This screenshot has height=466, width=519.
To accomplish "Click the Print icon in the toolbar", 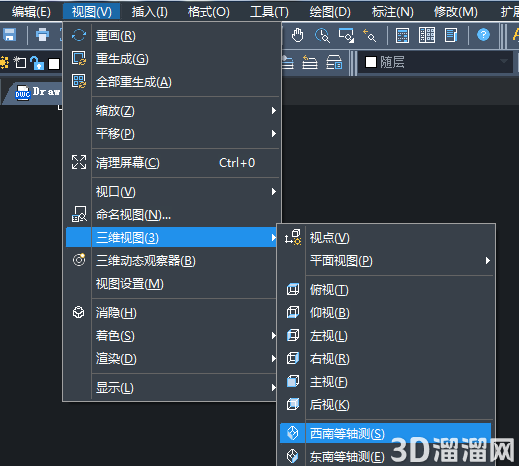I will pyautogui.click(x=42, y=35).
